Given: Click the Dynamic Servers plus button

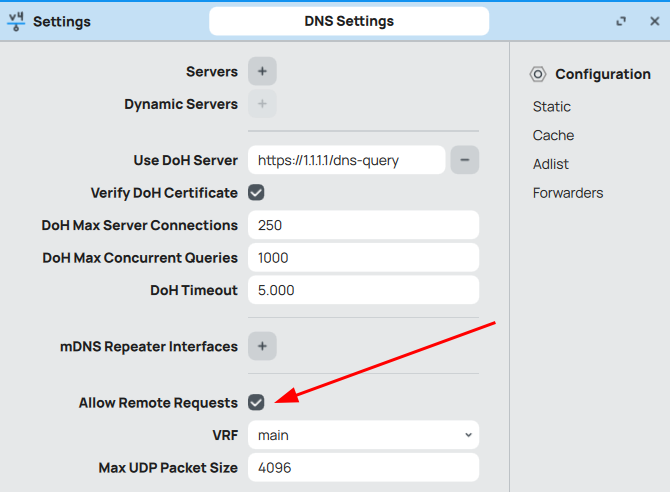Looking at the screenshot, I should (262, 104).
